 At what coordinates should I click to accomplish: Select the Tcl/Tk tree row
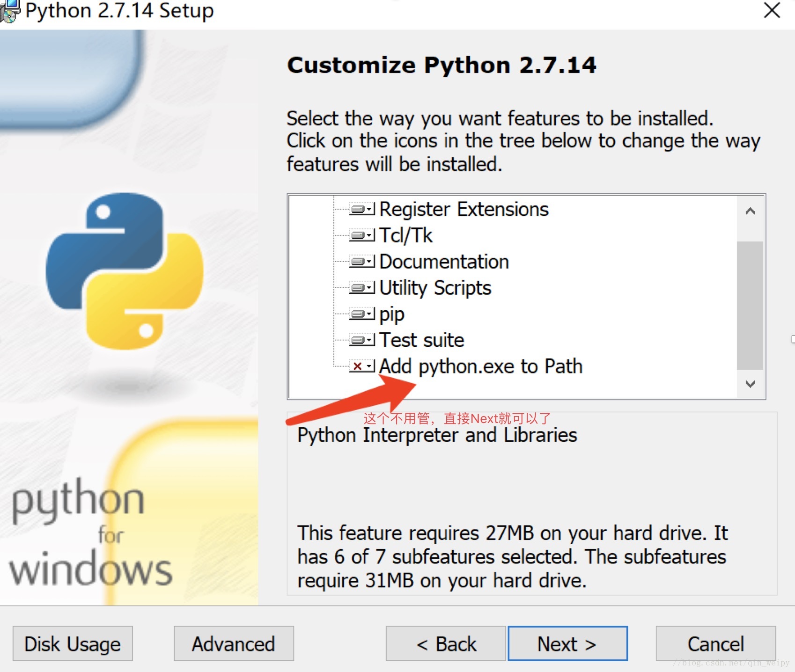point(405,235)
